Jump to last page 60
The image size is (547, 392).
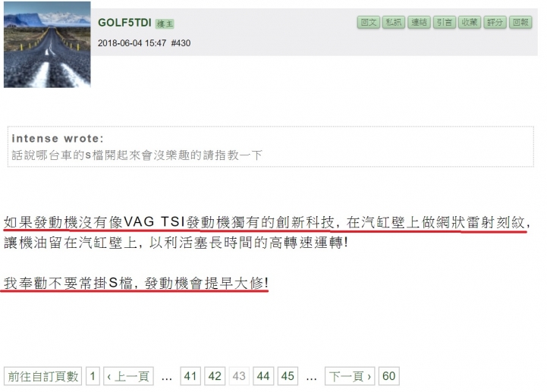[389, 376]
